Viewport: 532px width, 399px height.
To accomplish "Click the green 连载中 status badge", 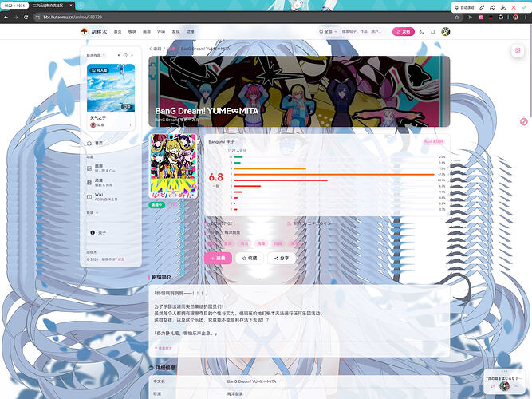I will point(157,205).
